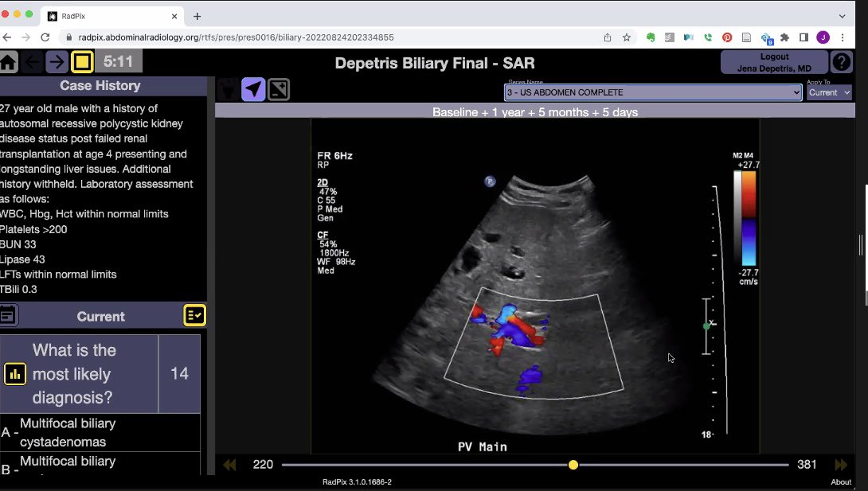This screenshot has width=868, height=491.
Task: Select the RadPix tab
Action: [112, 17]
